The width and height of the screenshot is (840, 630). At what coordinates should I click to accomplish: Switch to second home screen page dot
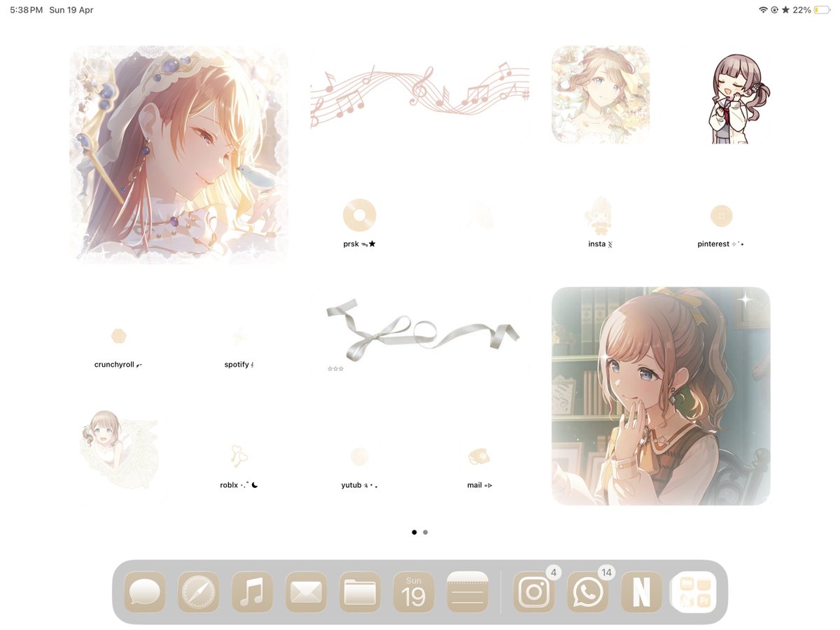pos(426,532)
